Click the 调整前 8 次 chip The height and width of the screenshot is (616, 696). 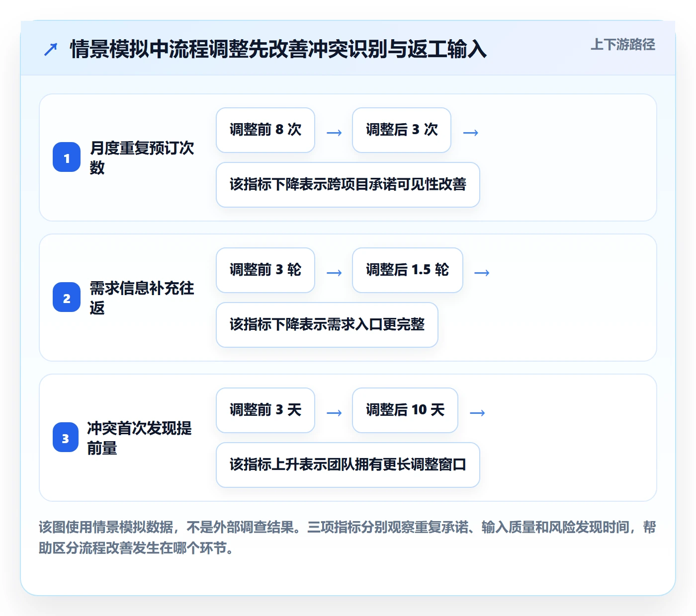coord(265,130)
